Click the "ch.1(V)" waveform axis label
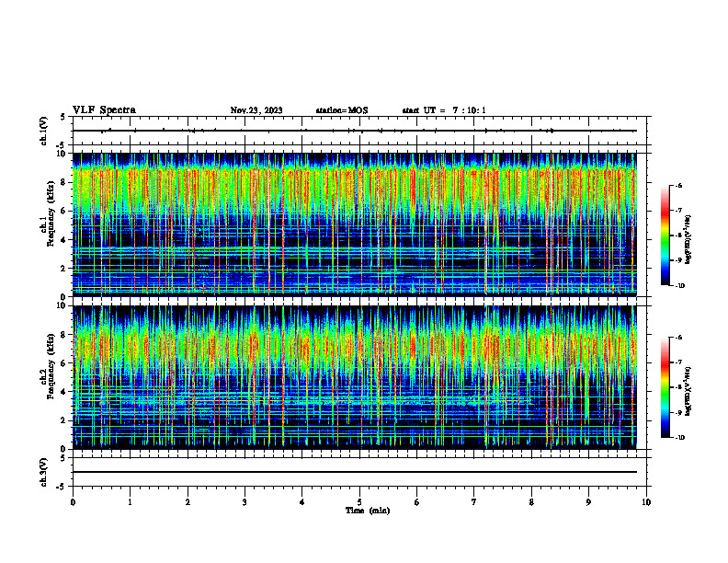Screen dimensions: 728x563 coord(44,131)
